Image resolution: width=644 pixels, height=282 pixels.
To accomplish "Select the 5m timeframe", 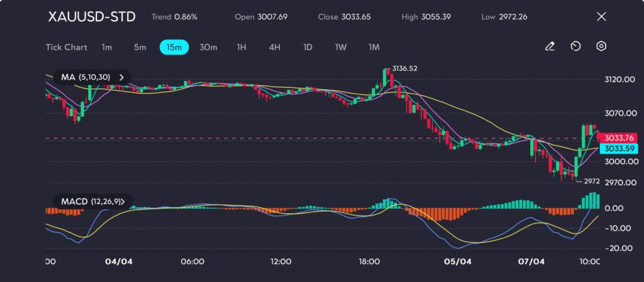I will coord(140,47).
